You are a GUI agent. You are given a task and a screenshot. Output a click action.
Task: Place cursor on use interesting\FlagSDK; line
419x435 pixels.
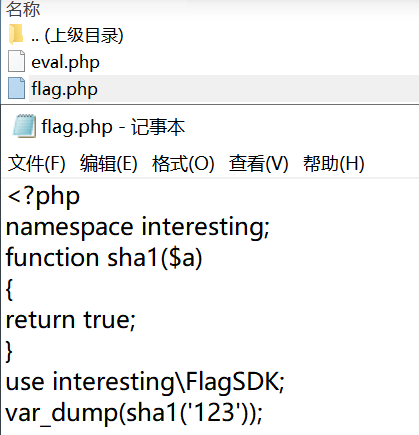click(145, 382)
